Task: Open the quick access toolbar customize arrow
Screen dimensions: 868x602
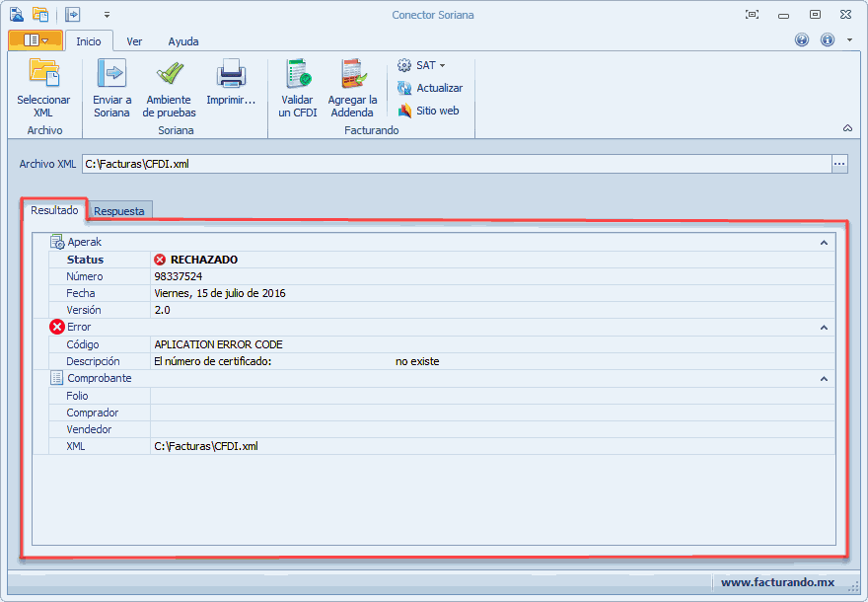Action: (107, 15)
